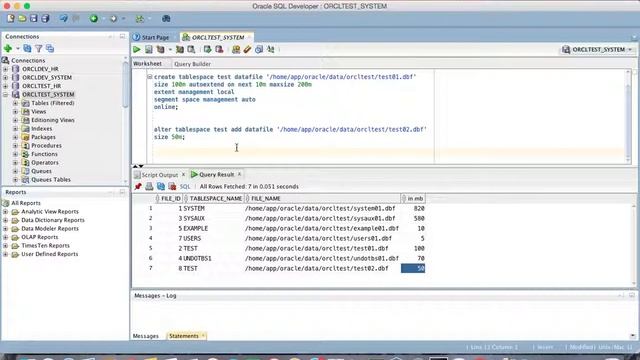Click the SQL Tuning Advisor icon

[191, 50]
